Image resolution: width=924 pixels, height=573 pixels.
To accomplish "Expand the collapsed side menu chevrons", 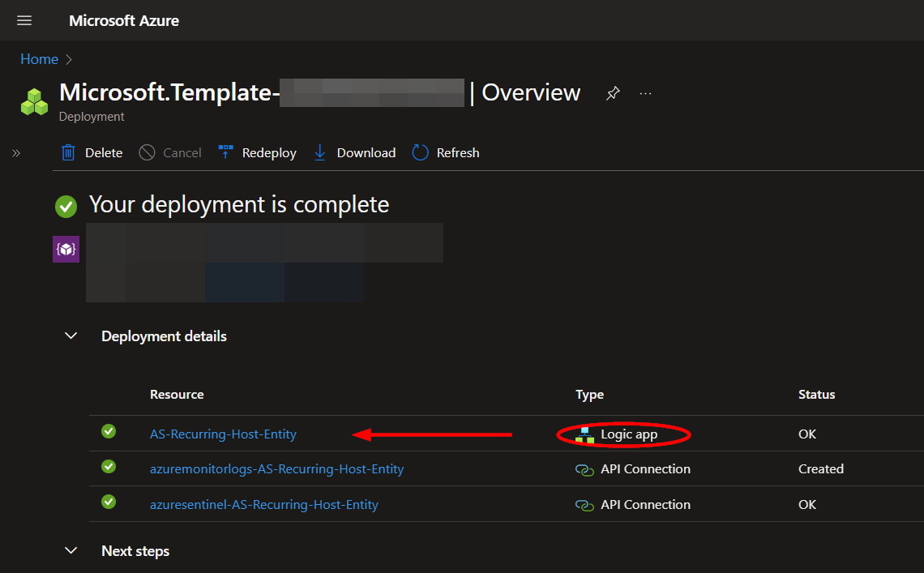I will point(16,153).
